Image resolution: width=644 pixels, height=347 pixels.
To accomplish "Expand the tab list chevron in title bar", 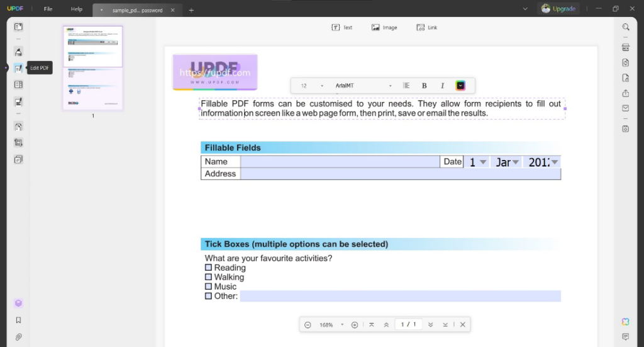I will pos(525,9).
